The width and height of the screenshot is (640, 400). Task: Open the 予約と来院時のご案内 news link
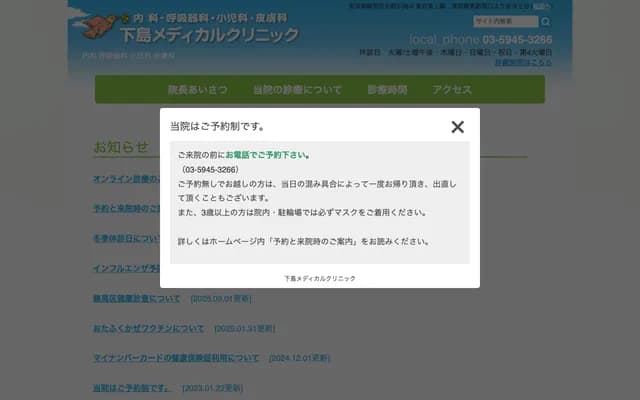[x=126, y=208]
